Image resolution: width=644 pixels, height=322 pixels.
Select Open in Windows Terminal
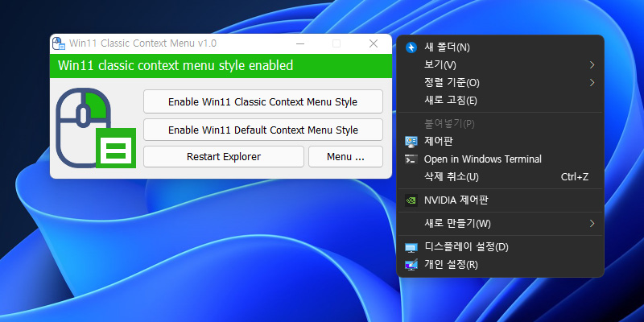(x=500, y=159)
